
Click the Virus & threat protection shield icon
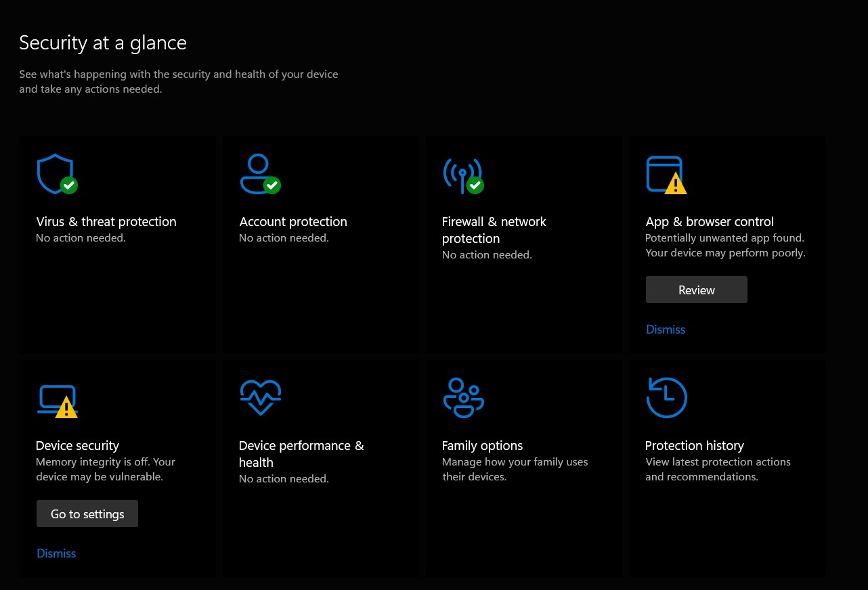click(x=56, y=174)
